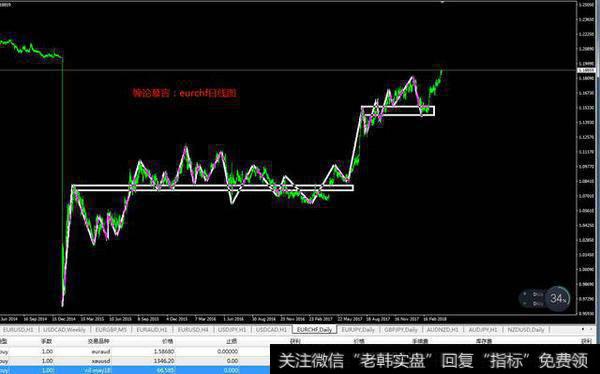Open the USDCAD,Weekly chart tab
This screenshot has width=600, height=374.
pos(65,330)
